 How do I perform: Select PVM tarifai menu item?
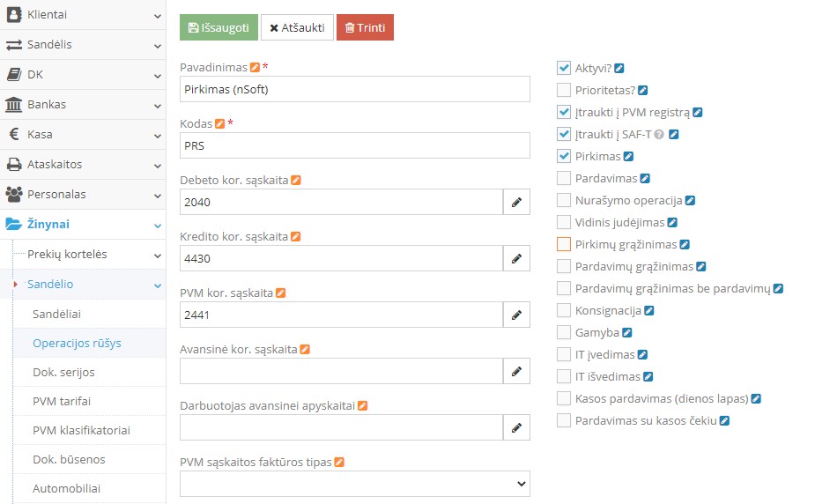[62, 402]
